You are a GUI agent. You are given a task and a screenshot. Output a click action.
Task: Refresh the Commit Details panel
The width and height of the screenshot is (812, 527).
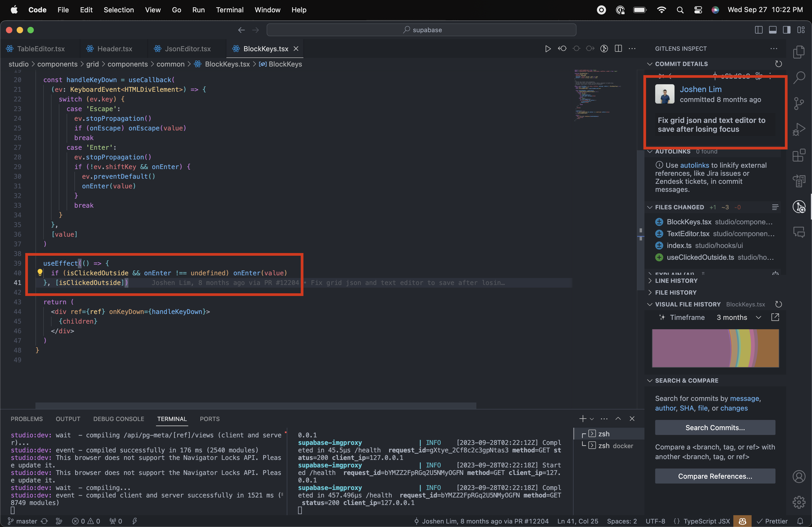(779, 64)
